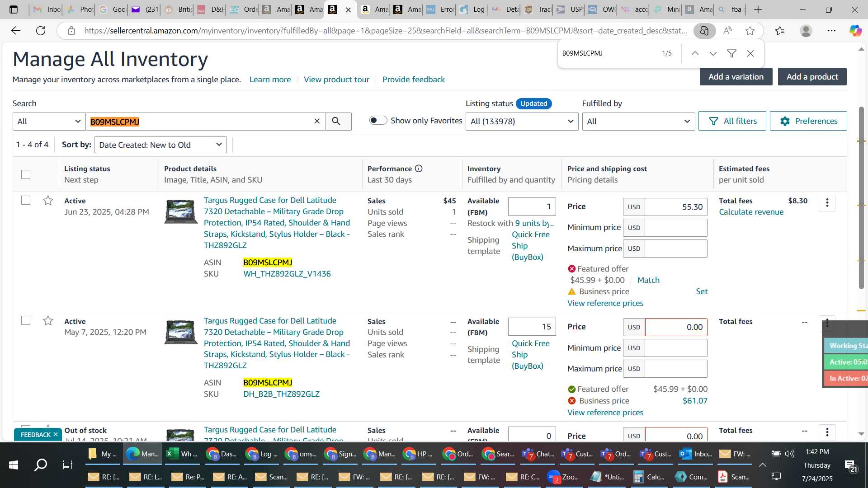Open the browser profile icon
Screen dimensions: 868x488
coord(806,31)
